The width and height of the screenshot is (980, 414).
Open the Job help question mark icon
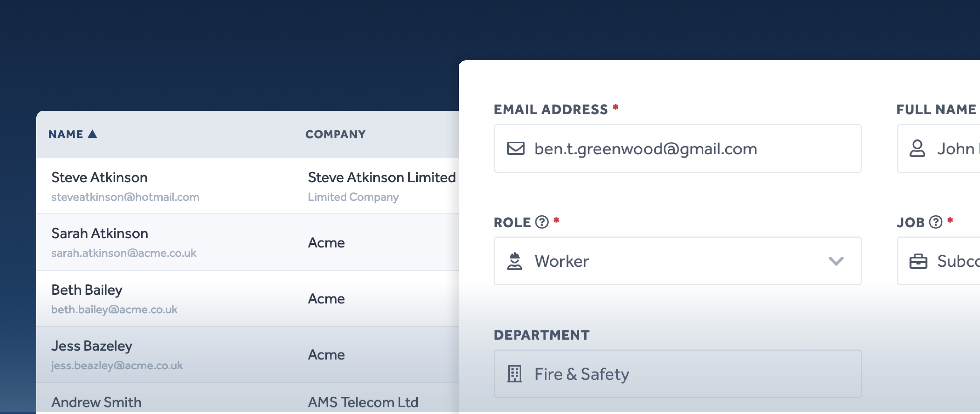pyautogui.click(x=936, y=222)
